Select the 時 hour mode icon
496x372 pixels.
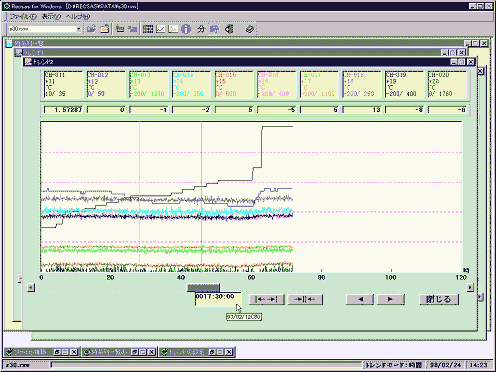pyautogui.click(x=214, y=29)
